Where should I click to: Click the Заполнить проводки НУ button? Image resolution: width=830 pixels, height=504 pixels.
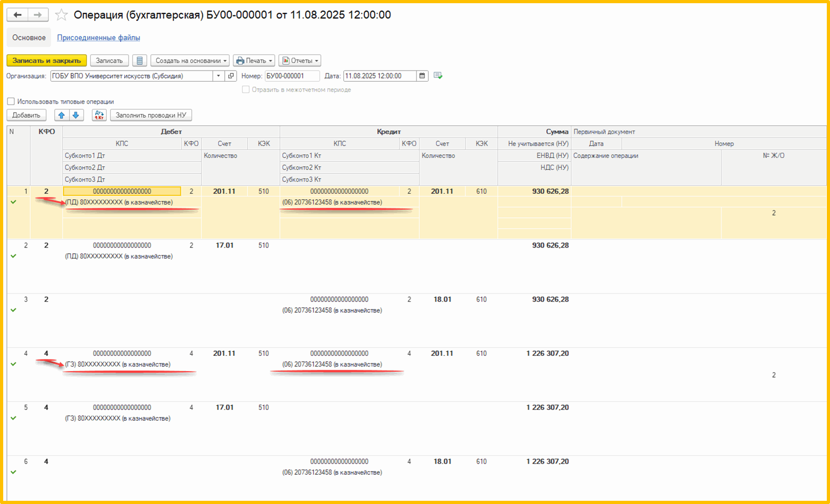[x=151, y=115]
